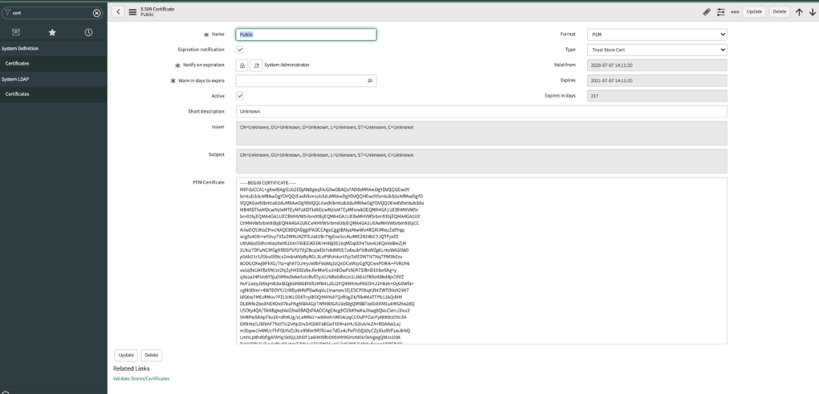Focus the navigator filter search box
The width and height of the screenshot is (819, 394).
click(x=51, y=13)
